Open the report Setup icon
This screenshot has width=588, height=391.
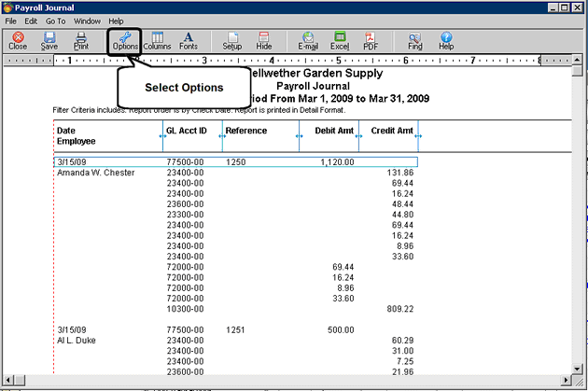pos(232,41)
